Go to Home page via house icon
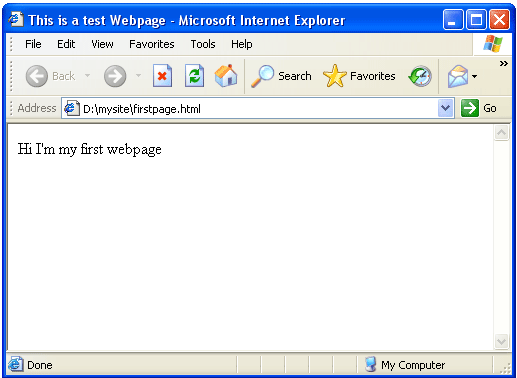The height and width of the screenshot is (378, 517). click(x=226, y=76)
